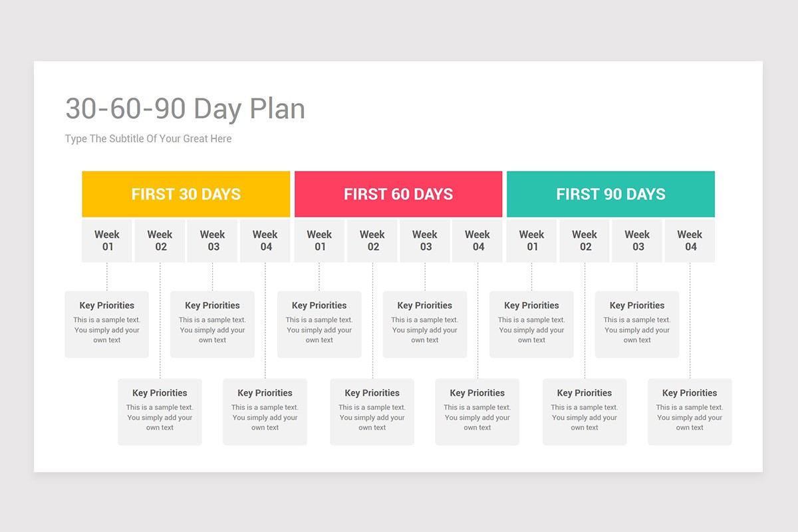The image size is (798, 532).
Task: Click Week 01 under First 60 Days
Action: (319, 241)
